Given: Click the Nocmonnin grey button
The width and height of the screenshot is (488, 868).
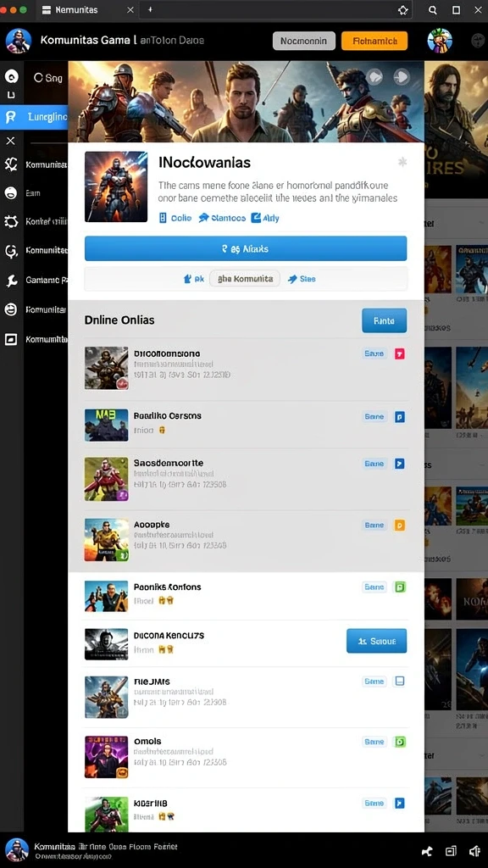Looking at the screenshot, I should point(304,41).
